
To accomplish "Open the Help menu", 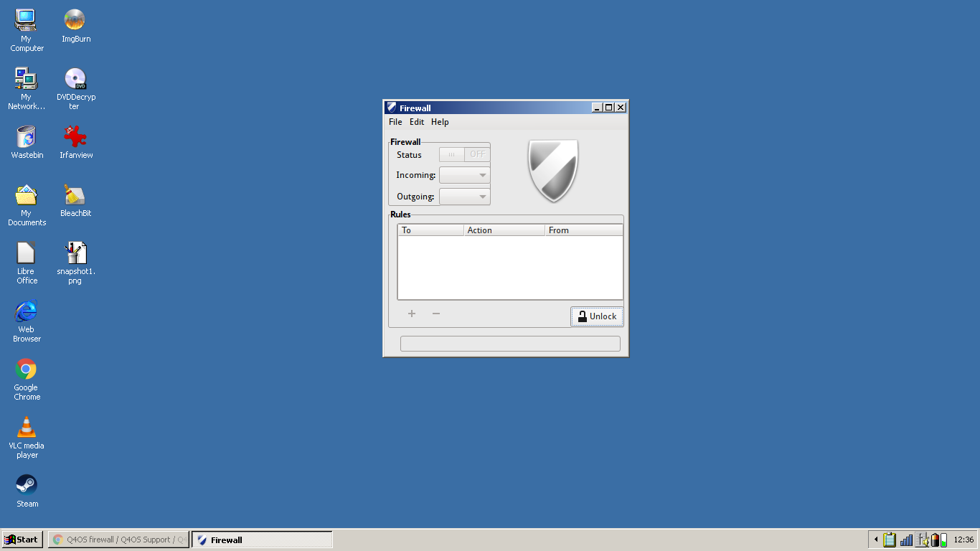I will [x=440, y=122].
